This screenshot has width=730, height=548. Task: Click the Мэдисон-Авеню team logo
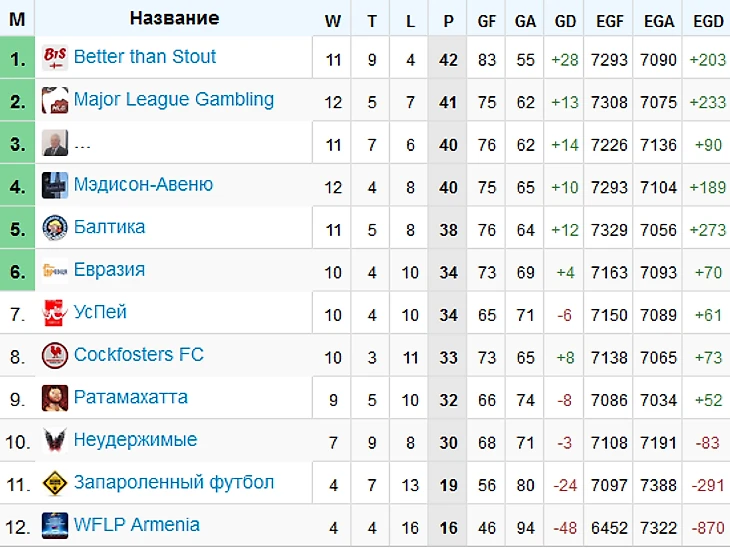point(55,185)
